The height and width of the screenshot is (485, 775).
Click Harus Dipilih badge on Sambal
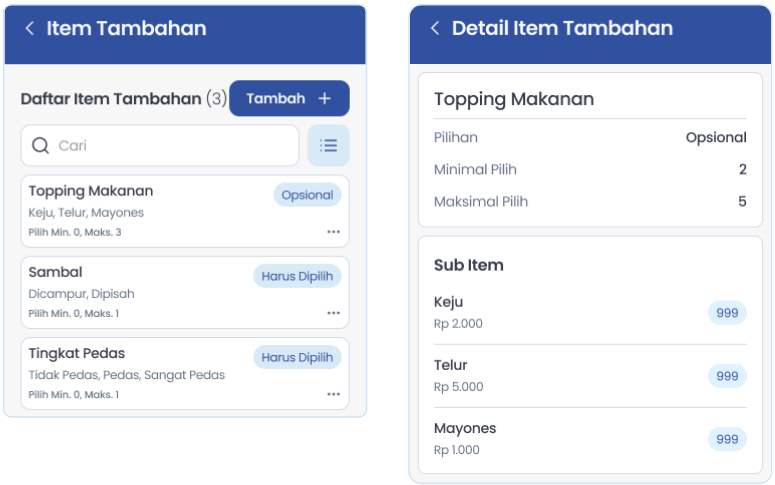[297, 276]
